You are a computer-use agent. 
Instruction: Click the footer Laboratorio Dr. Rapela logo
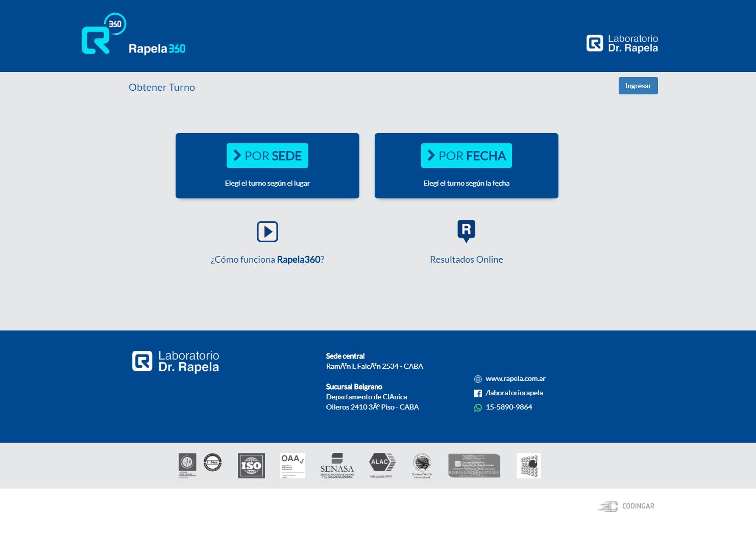(x=176, y=362)
